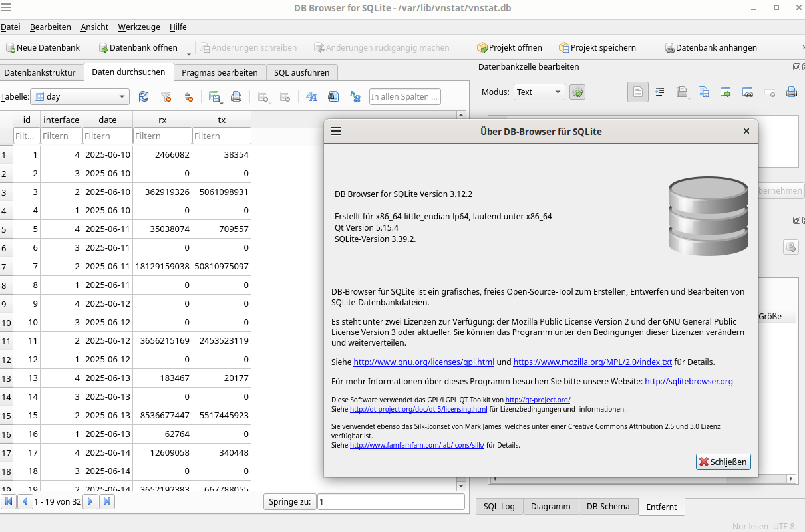
Task: Switch to the SQL-Log bottom tab
Action: 499,507
